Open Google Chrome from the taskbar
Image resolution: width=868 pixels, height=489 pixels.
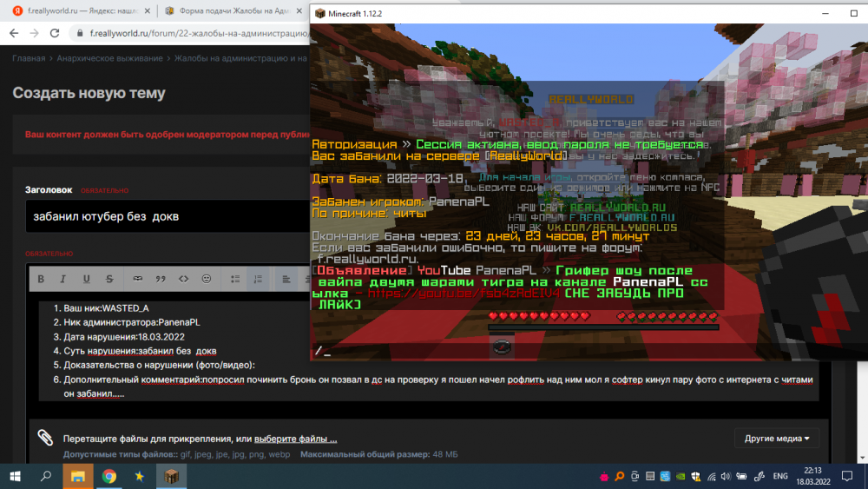pyautogui.click(x=109, y=476)
